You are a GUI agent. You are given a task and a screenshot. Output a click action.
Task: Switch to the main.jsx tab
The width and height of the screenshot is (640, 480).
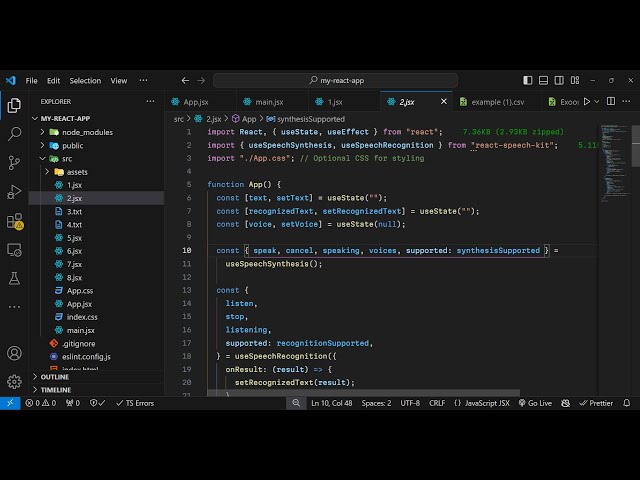(x=269, y=101)
